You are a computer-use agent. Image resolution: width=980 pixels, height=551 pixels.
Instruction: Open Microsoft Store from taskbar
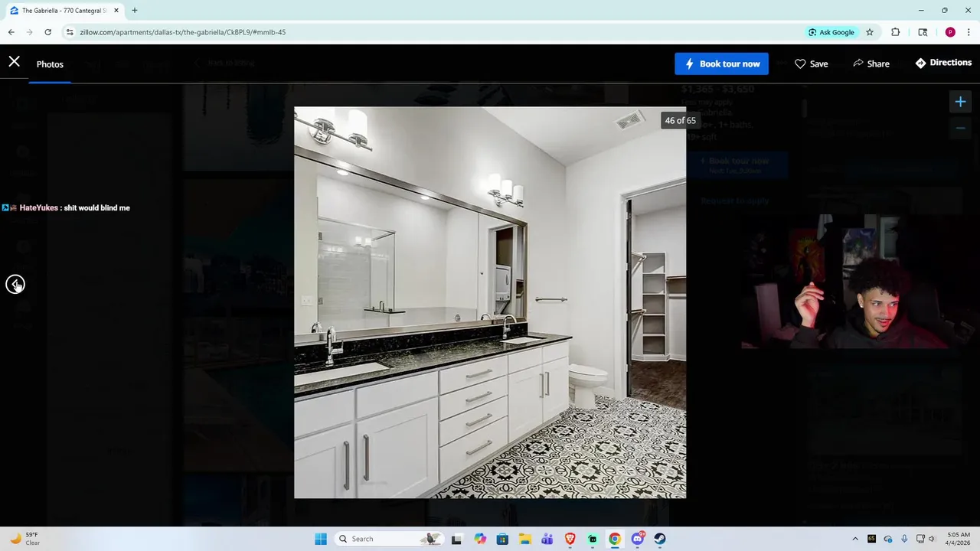[502, 539]
